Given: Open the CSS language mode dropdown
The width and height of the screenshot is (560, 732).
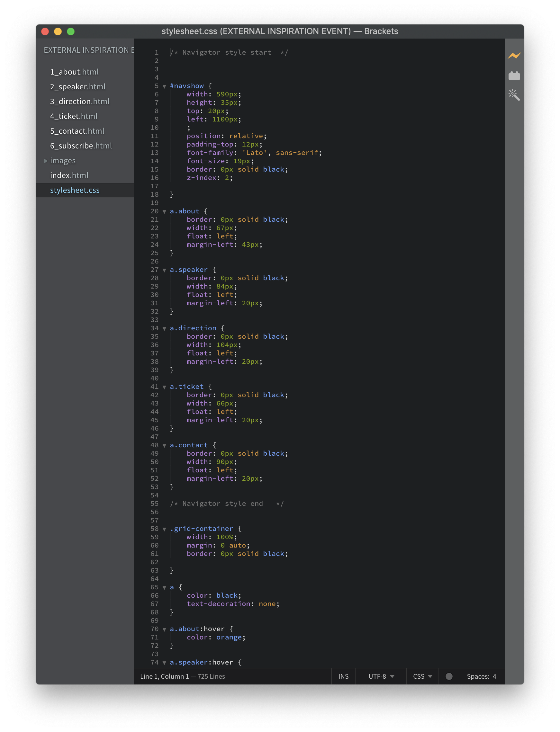Looking at the screenshot, I should pyautogui.click(x=422, y=676).
